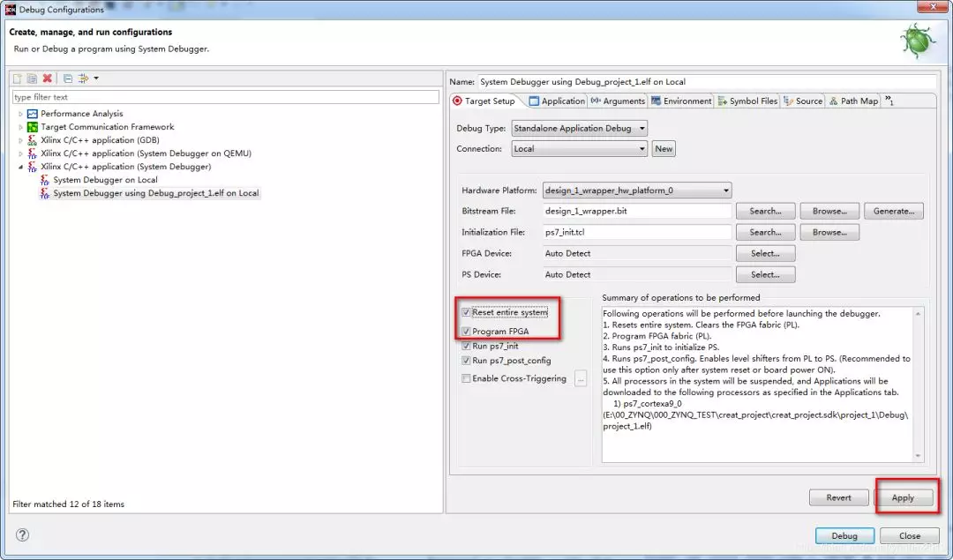Switch to the Path Map tab
953x560 pixels.
[854, 101]
